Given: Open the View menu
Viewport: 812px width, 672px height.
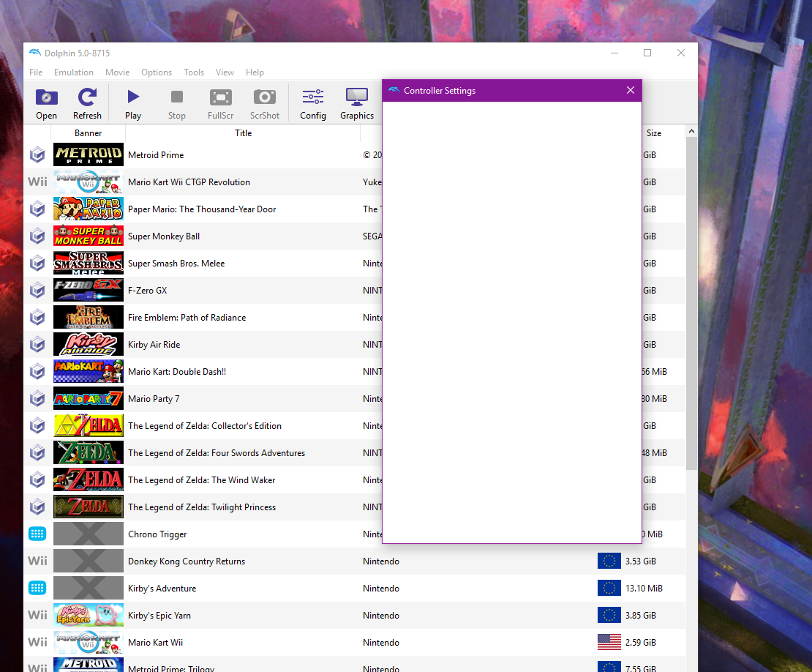Looking at the screenshot, I should tap(225, 72).
